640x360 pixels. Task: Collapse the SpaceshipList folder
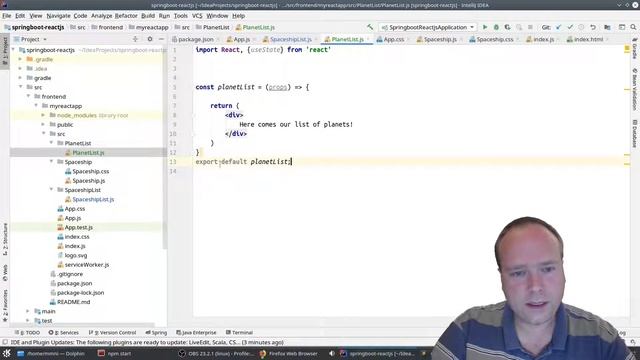pyautogui.click(x=51, y=190)
